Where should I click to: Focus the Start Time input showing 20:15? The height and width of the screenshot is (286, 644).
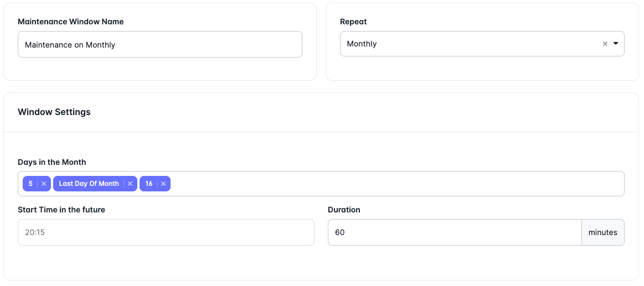click(x=166, y=232)
